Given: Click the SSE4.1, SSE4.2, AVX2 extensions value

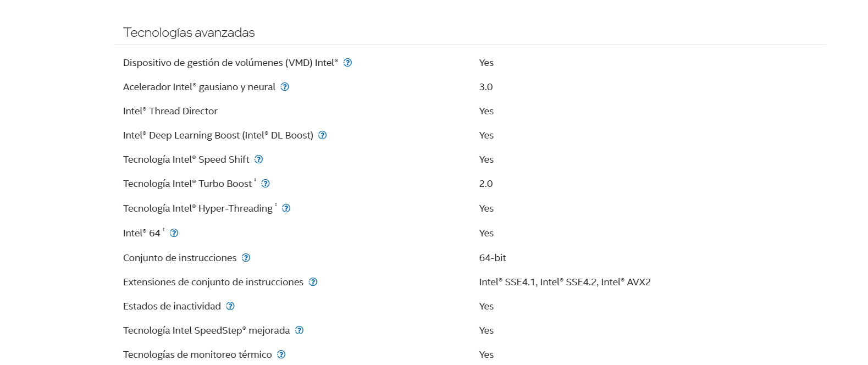Looking at the screenshot, I should click(565, 282).
